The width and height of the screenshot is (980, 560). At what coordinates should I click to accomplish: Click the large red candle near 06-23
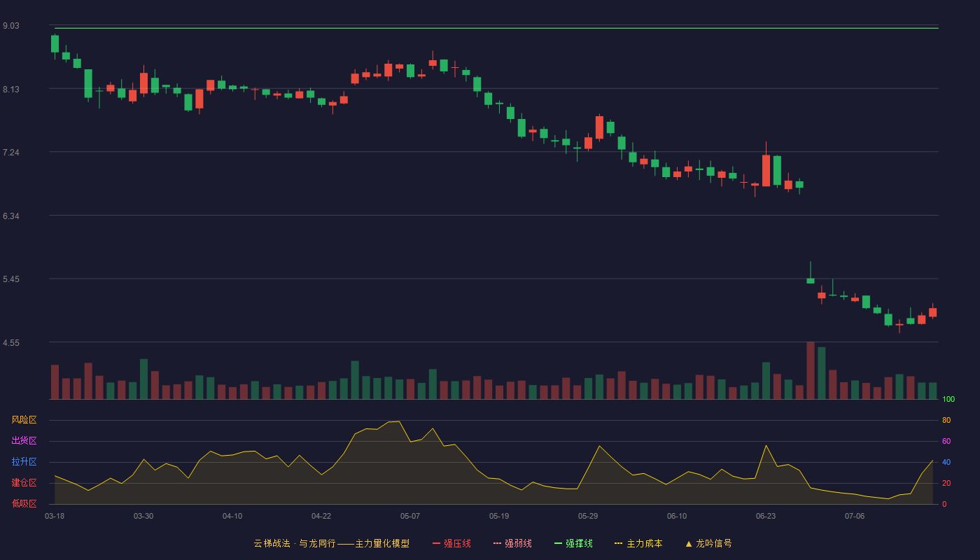(x=766, y=170)
